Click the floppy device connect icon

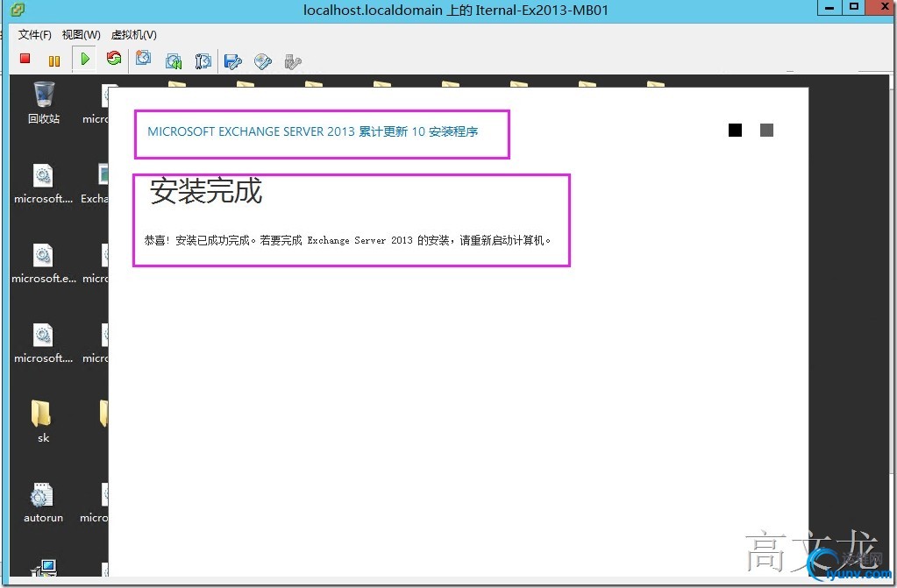click(x=233, y=61)
